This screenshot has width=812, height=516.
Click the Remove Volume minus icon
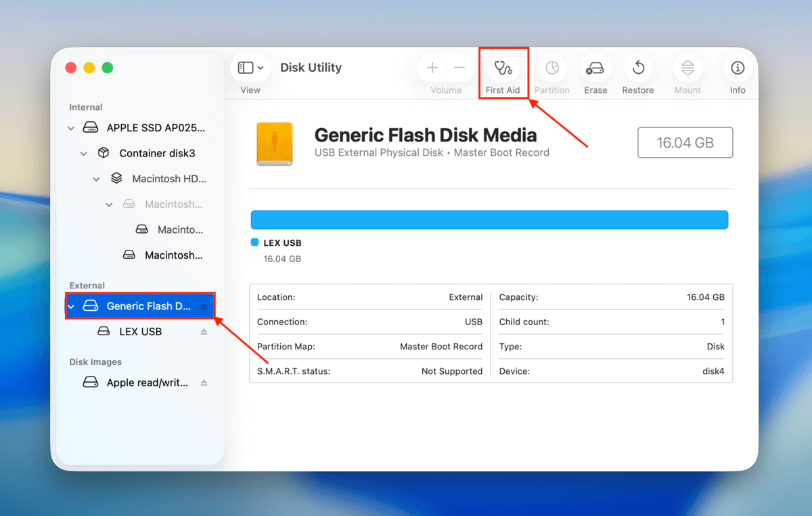pos(459,67)
